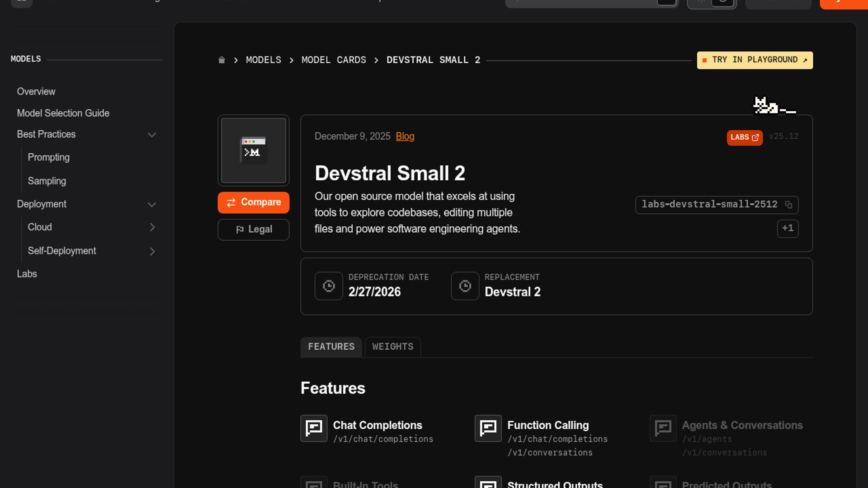Click the home icon in breadcrumb
The image size is (868, 488).
tap(222, 60)
